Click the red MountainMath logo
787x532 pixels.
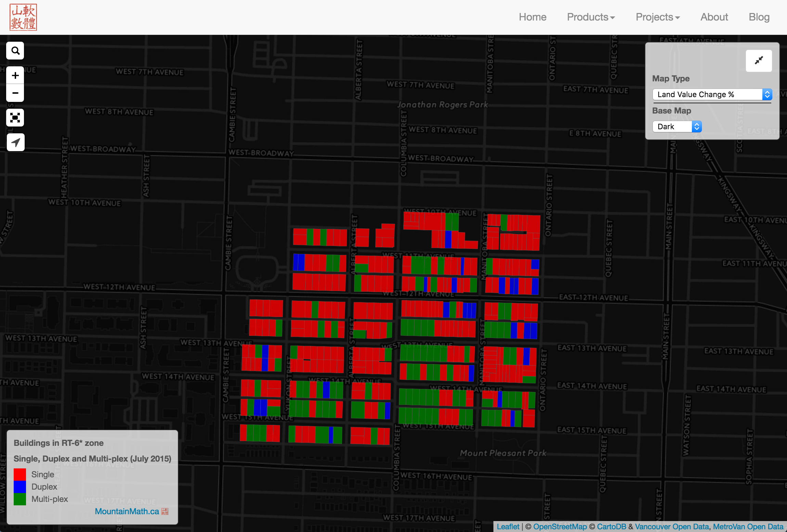pos(23,17)
